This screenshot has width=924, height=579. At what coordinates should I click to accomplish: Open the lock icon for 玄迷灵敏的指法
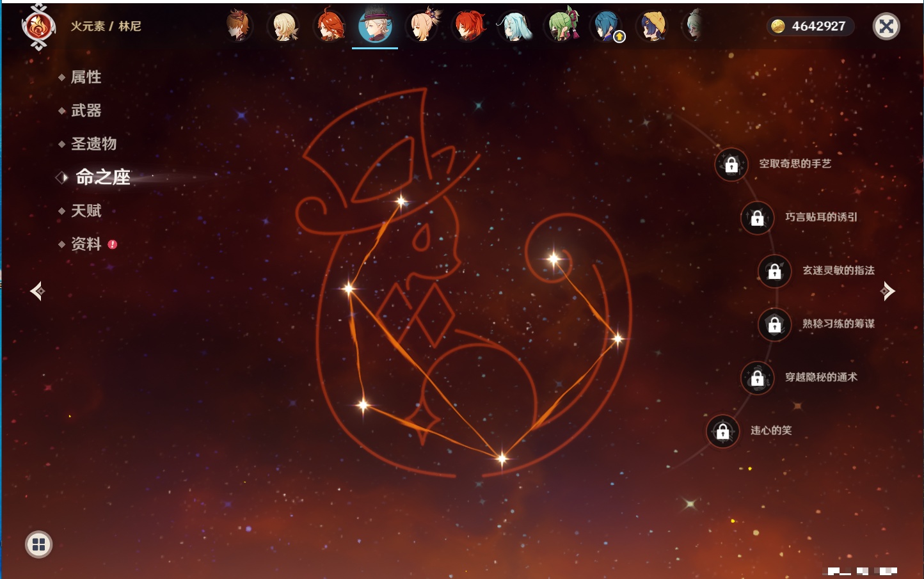pyautogui.click(x=775, y=271)
